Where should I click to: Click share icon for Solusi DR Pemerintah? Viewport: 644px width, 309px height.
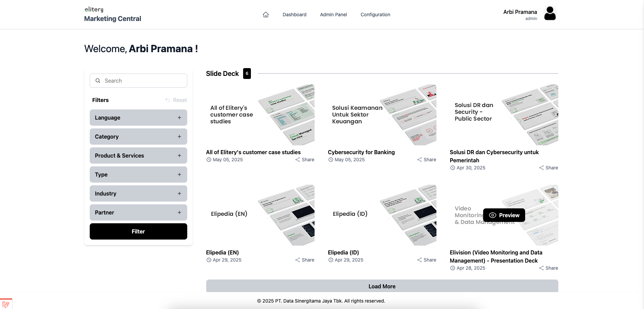tap(541, 168)
